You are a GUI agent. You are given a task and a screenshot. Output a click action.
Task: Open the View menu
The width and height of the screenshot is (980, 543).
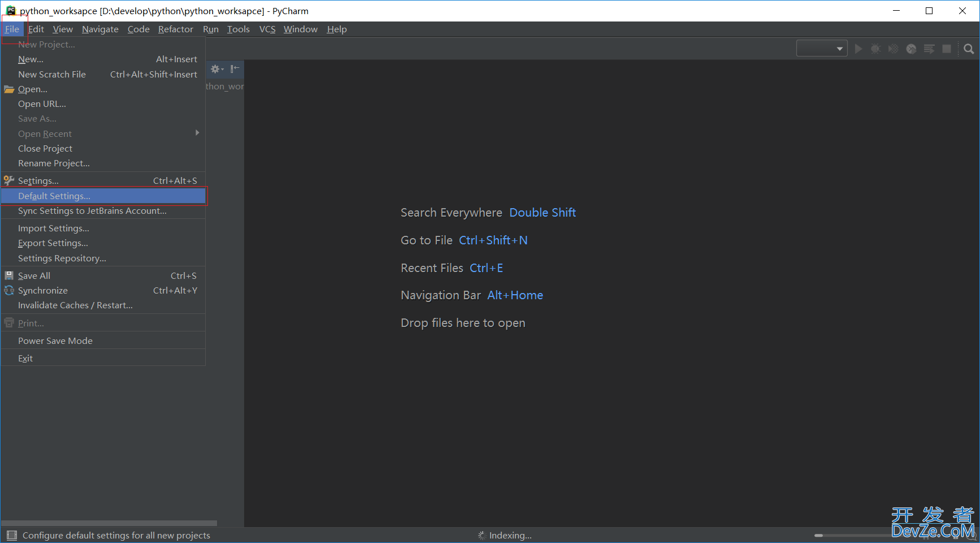63,29
